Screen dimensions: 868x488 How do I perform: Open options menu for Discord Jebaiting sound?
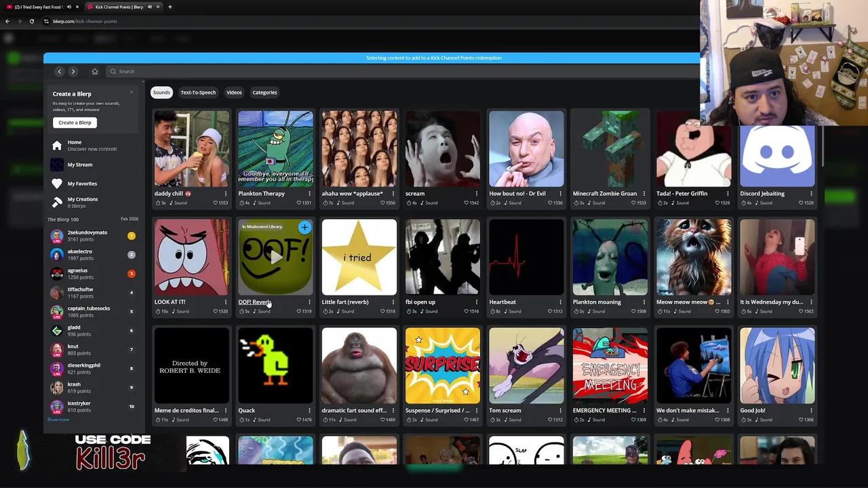(x=811, y=194)
